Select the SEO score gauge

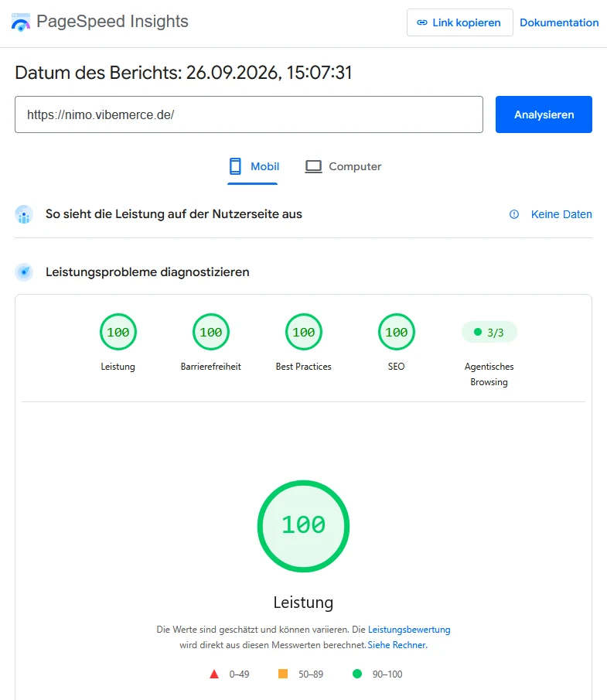pyautogui.click(x=397, y=332)
